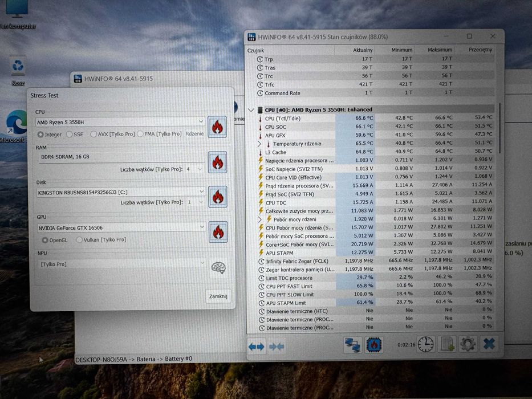Click the collapse sensor columns arrows icon
Screen dimensions: 532x399
pos(277,347)
